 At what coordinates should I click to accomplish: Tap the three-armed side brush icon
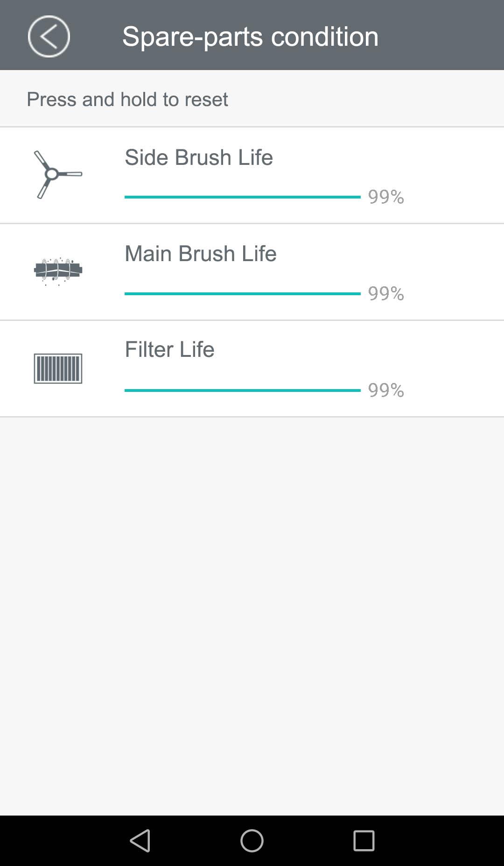(58, 175)
